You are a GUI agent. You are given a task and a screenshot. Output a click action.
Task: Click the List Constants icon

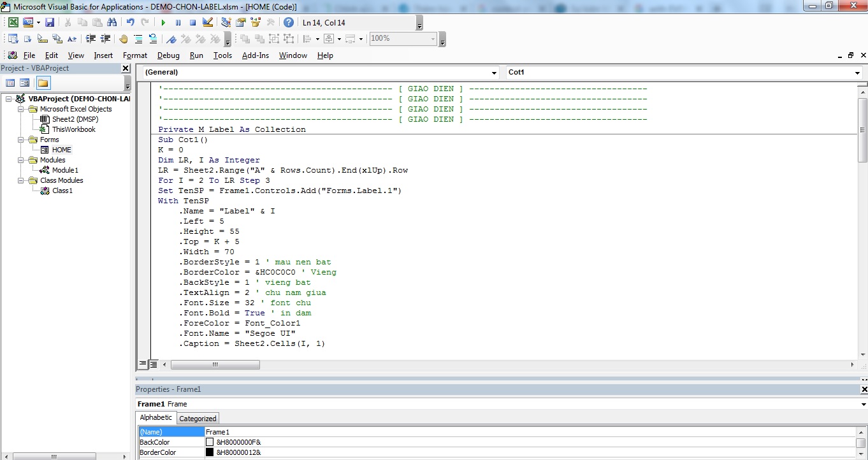pyautogui.click(x=27, y=39)
